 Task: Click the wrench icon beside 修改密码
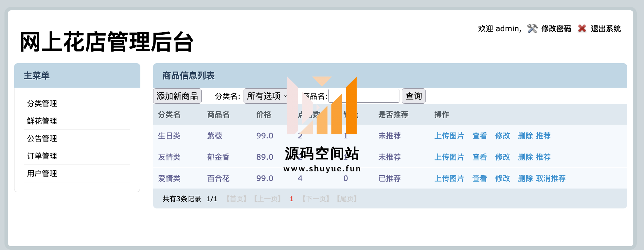coord(532,29)
